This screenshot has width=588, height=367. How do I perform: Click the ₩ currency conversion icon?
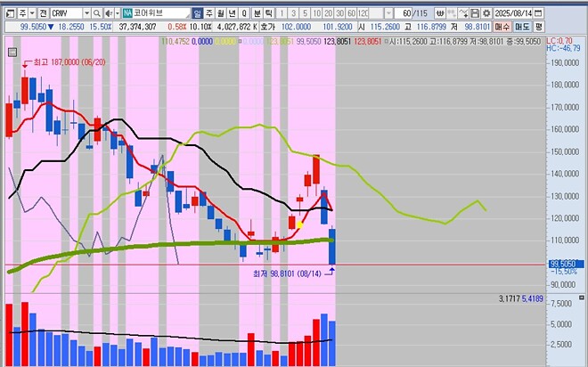click(x=440, y=13)
